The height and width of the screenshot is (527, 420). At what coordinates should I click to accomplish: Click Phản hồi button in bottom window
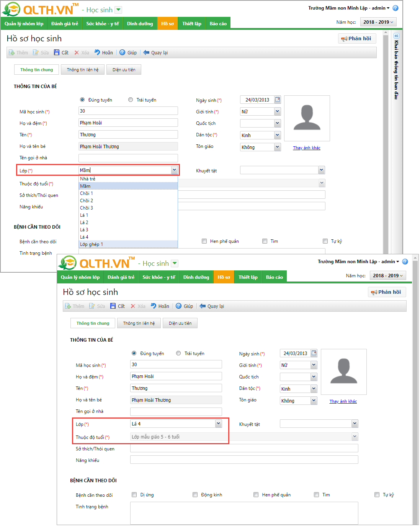coord(387,292)
